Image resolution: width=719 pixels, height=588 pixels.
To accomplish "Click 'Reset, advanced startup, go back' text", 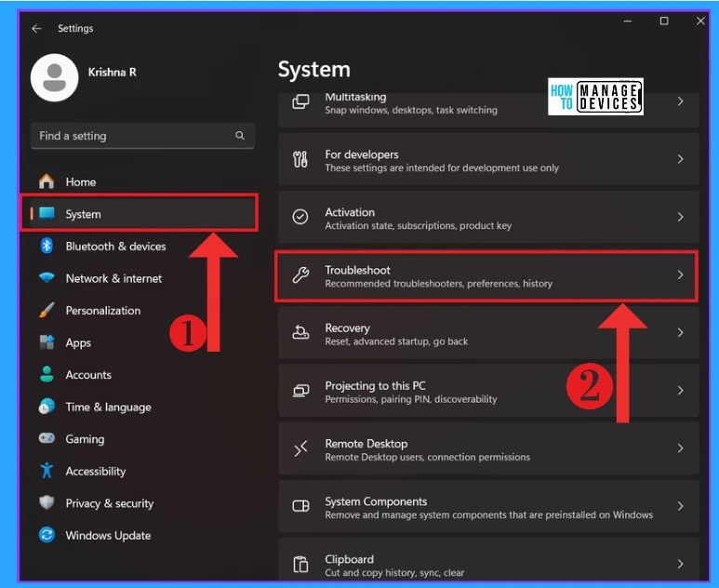I will pos(396,341).
